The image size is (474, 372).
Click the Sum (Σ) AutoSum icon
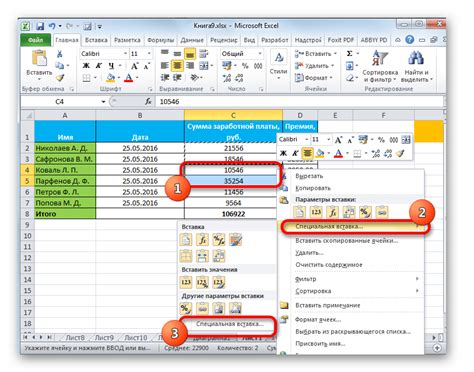click(349, 54)
